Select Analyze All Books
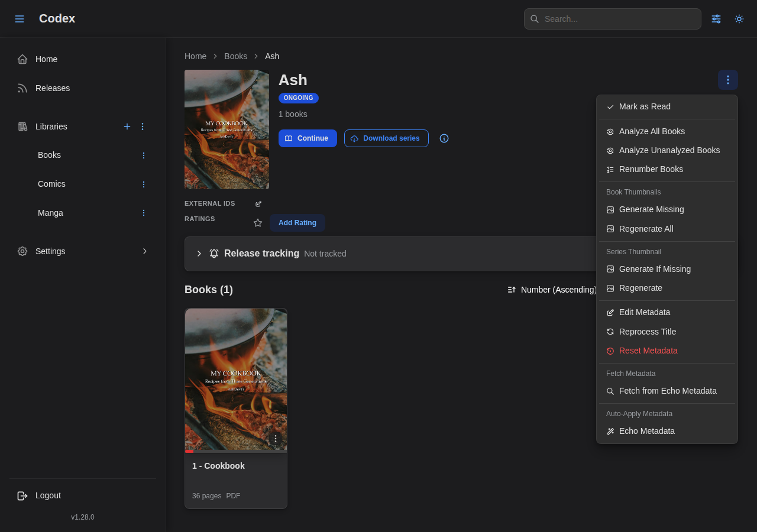757x532 pixels. coord(667,131)
